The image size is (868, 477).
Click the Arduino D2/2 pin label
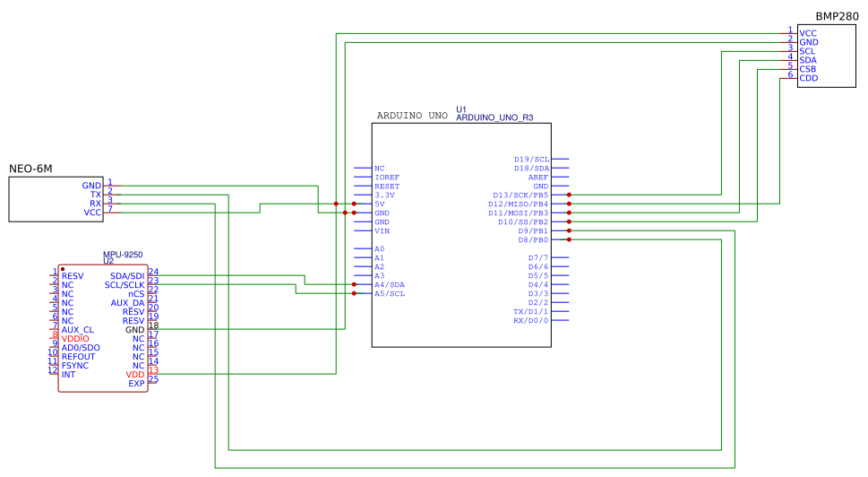538,302
